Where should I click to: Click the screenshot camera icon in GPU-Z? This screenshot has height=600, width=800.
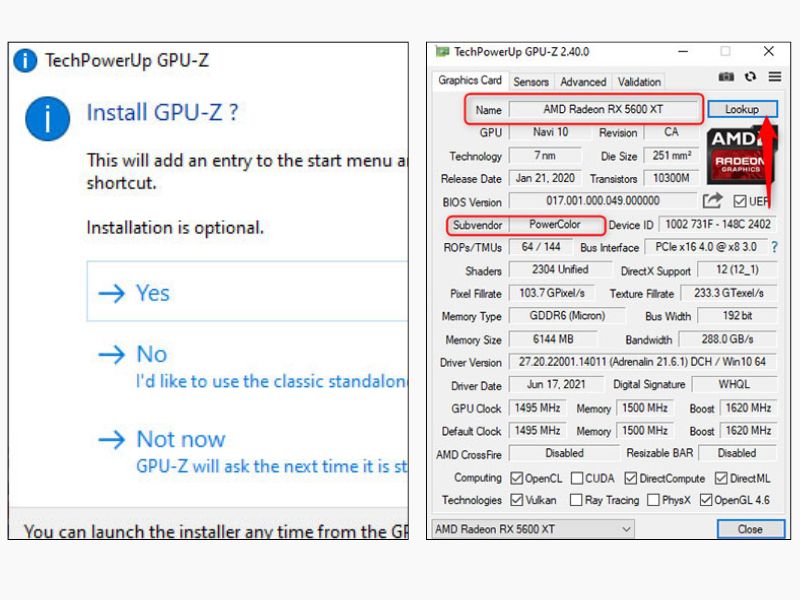tap(727, 78)
